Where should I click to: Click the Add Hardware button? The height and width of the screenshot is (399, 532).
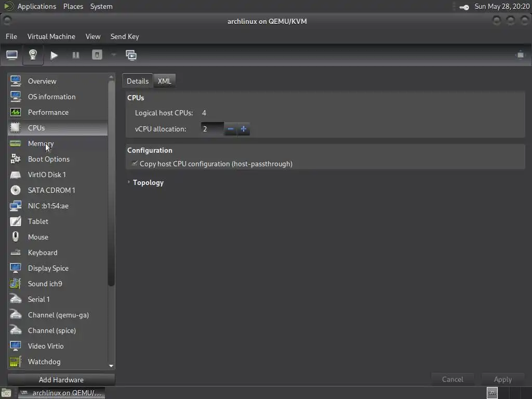coord(61,380)
